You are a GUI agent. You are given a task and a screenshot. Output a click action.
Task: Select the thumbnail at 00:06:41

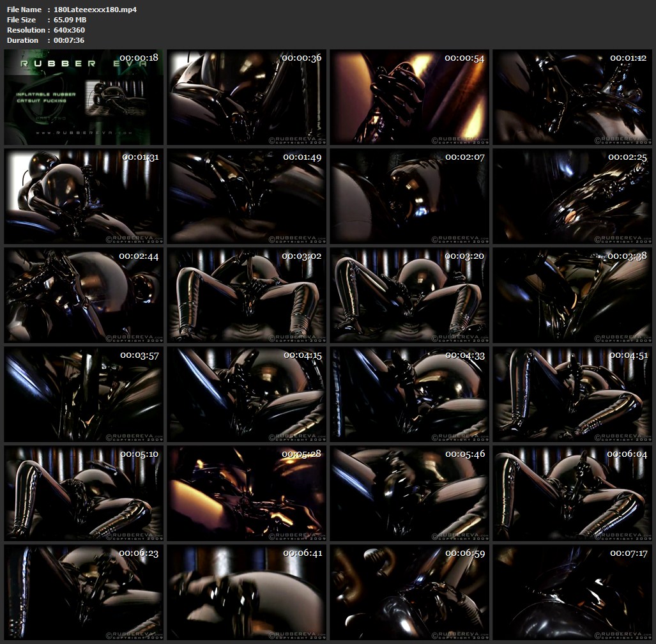pos(247,592)
